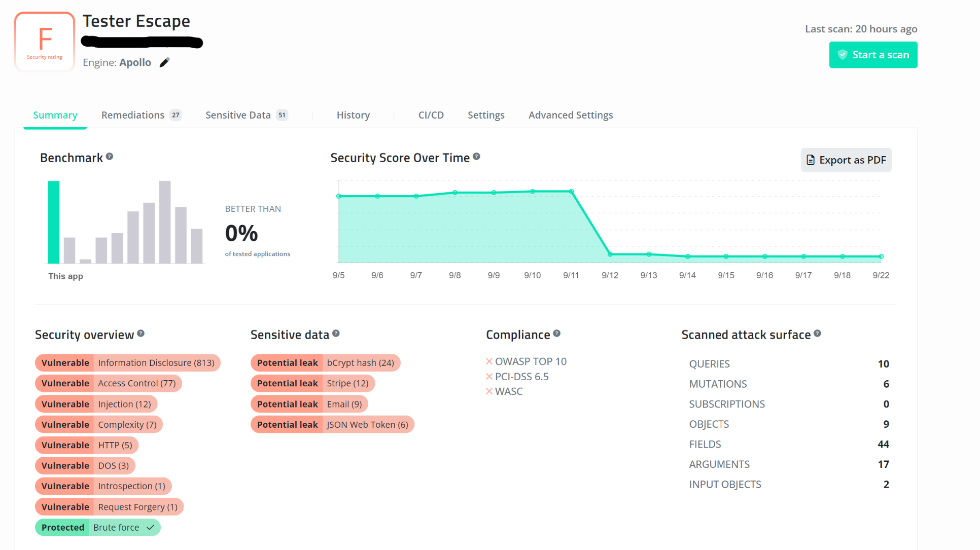This screenshot has height=550, width=980.
Task: Open the Settings tab
Action: [486, 115]
